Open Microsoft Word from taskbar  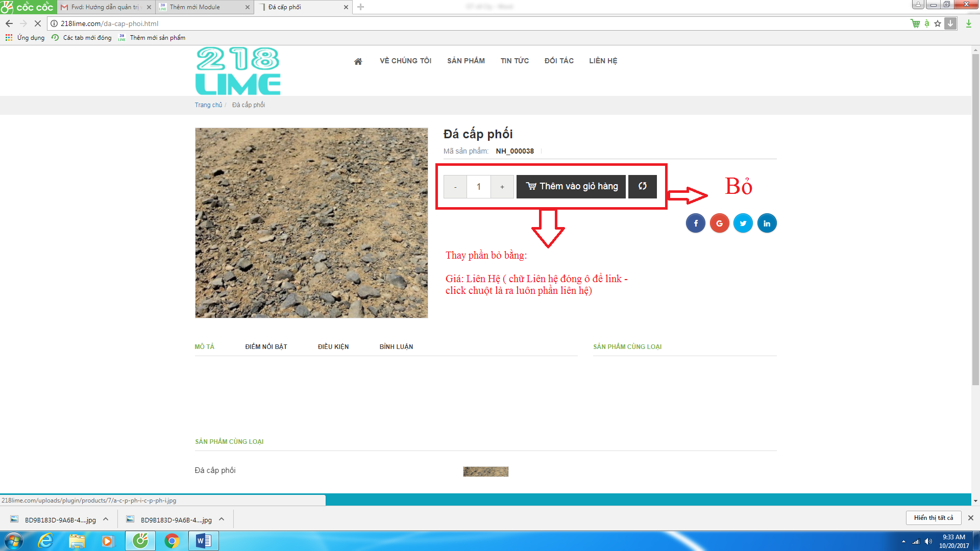click(204, 540)
